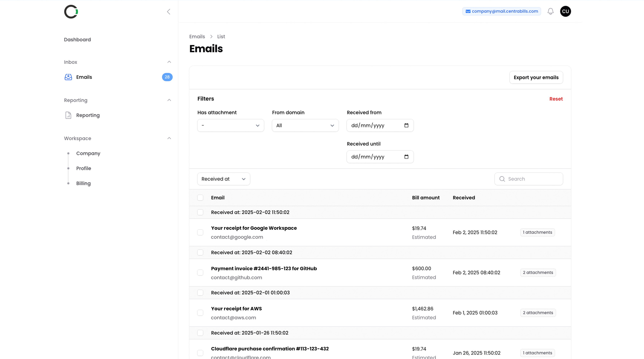The width and height of the screenshot is (644, 359).
Task: Select the GitHub invoice email checkbox
Action: (x=200, y=272)
